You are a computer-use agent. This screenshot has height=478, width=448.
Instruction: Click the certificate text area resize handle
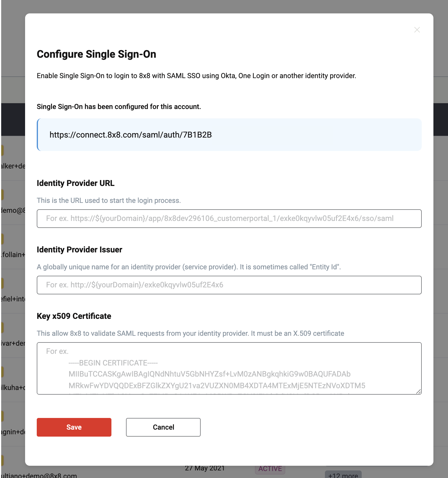419,392
